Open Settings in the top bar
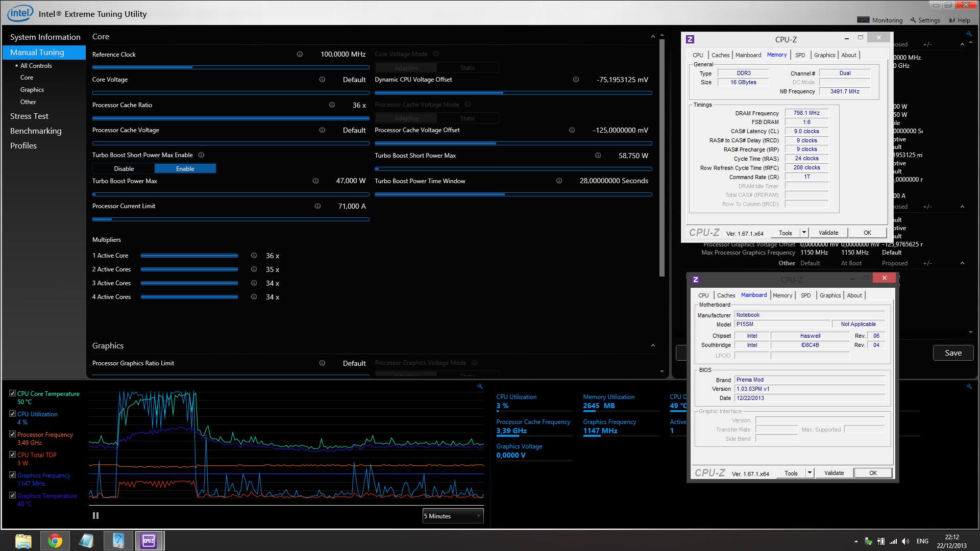This screenshot has width=980, height=551. click(925, 20)
